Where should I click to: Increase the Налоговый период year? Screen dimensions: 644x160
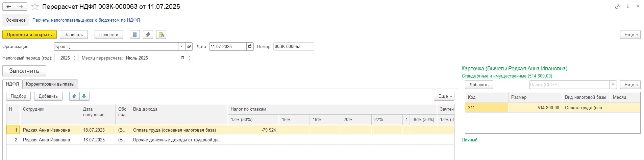[x=75, y=56]
